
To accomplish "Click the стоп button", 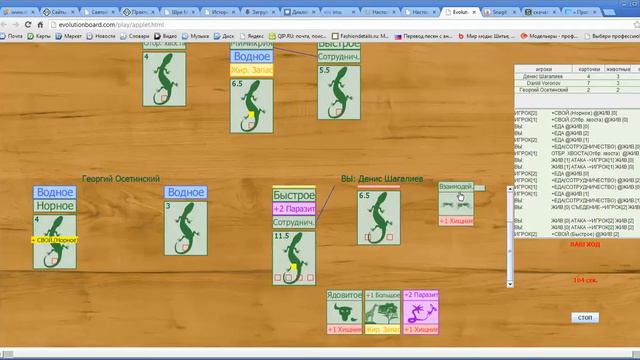I will (585, 317).
